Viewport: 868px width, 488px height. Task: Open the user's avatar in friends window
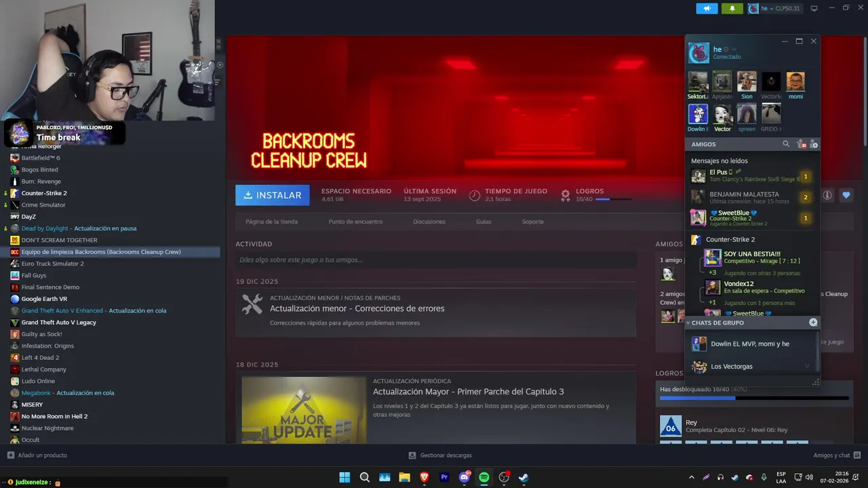pyautogui.click(x=698, y=53)
